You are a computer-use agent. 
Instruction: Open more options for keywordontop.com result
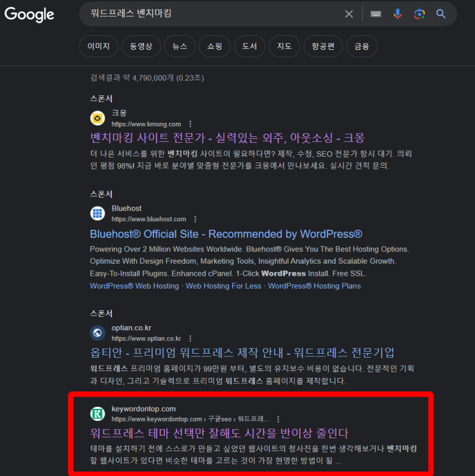pyautogui.click(x=278, y=419)
